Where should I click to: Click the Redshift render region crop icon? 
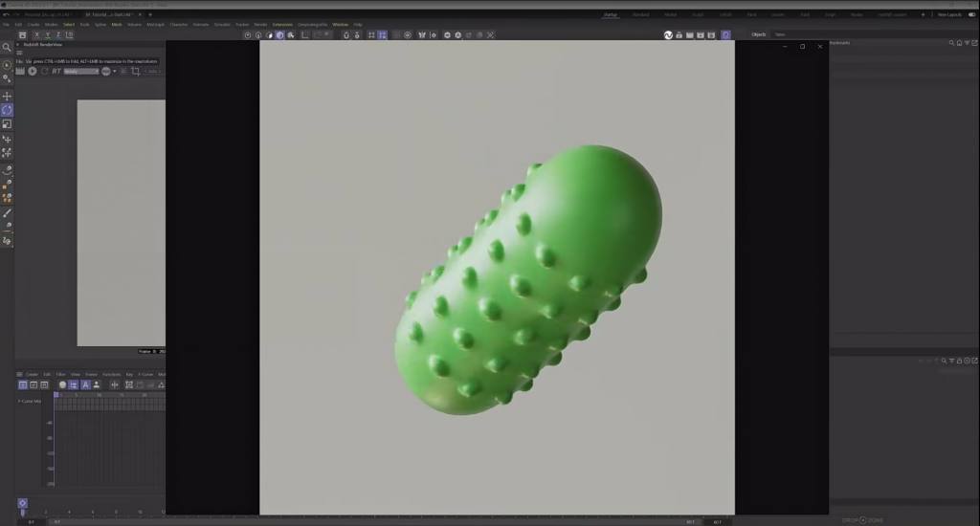point(135,71)
